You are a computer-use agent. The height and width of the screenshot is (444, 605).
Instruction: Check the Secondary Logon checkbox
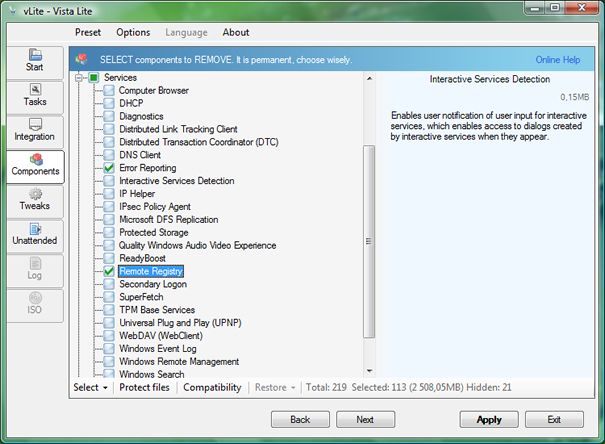tap(109, 284)
